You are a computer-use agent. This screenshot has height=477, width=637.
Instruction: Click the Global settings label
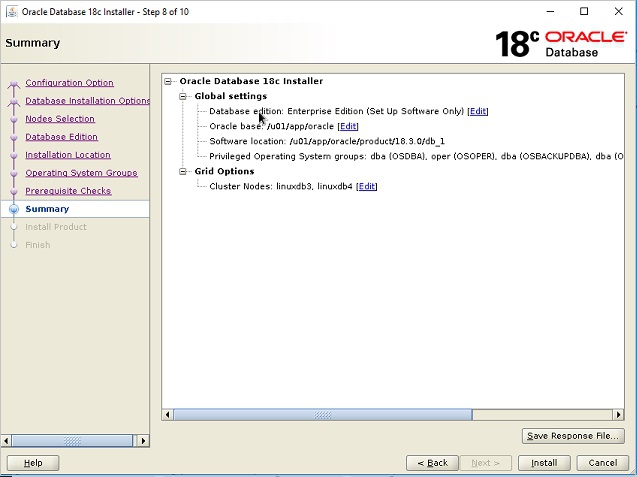[x=231, y=96]
